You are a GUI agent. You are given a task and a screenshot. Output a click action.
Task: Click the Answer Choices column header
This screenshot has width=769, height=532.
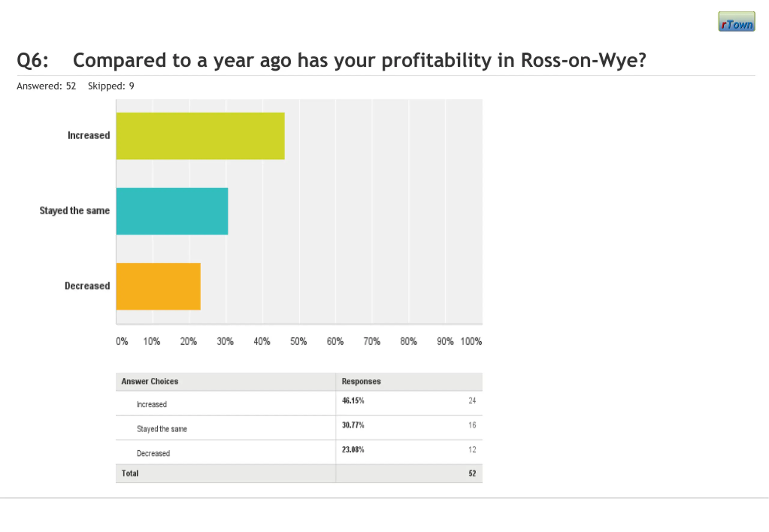pyautogui.click(x=150, y=381)
